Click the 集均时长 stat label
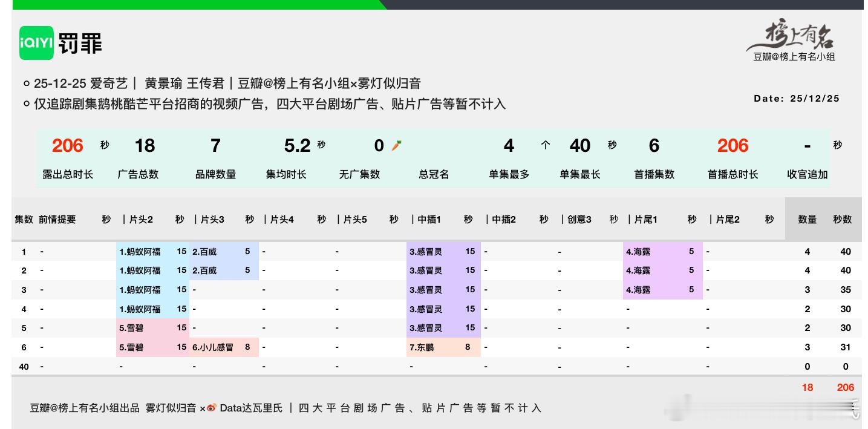This screenshot has width=868, height=429. [x=286, y=174]
